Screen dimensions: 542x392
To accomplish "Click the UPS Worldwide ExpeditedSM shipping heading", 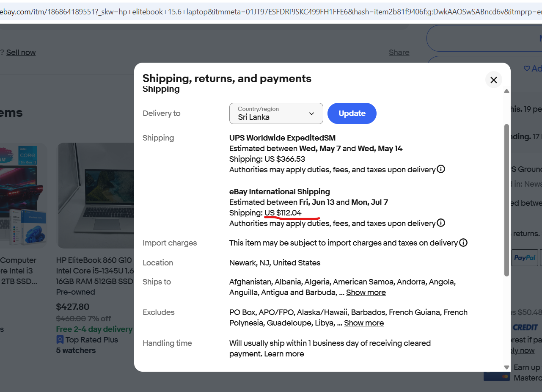I will point(283,138).
